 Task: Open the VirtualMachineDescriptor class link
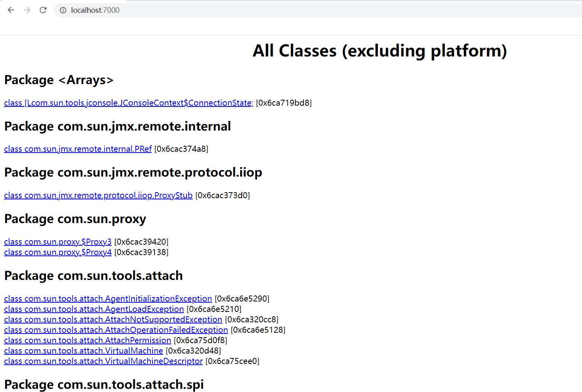tap(103, 361)
